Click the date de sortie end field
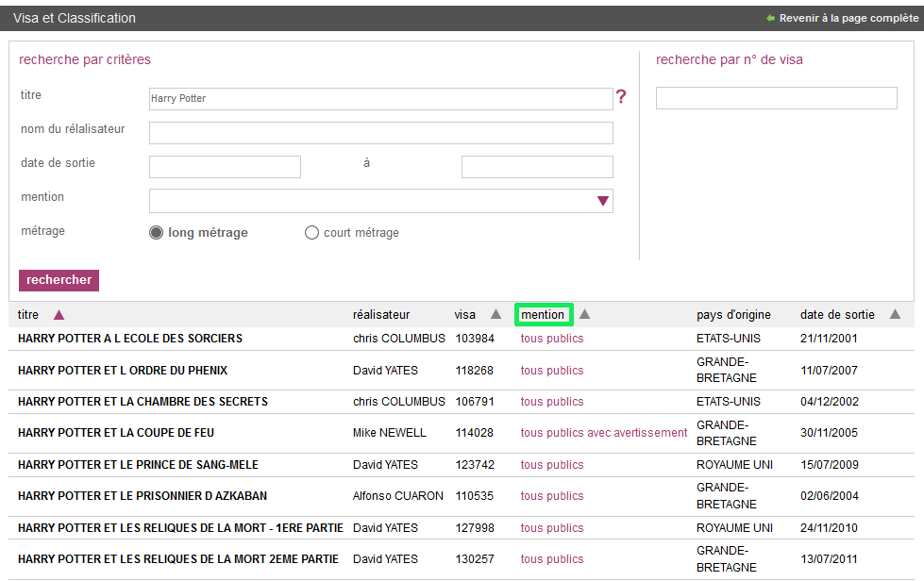The width and height of the screenshot is (924, 581). (536, 167)
